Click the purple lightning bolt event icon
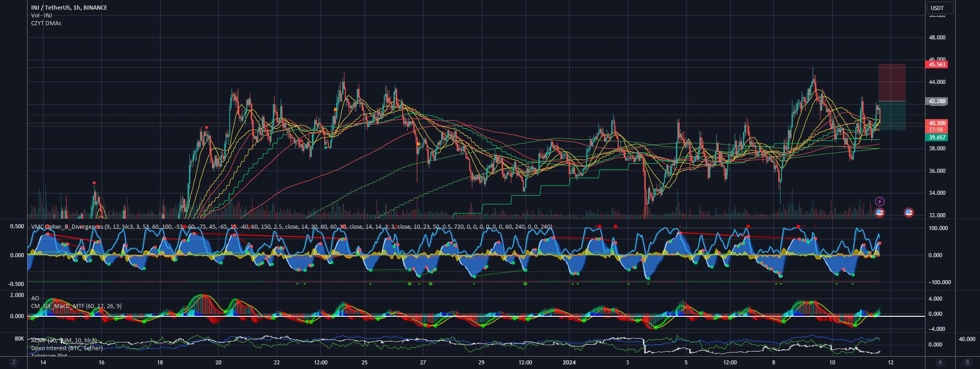 click(x=880, y=201)
